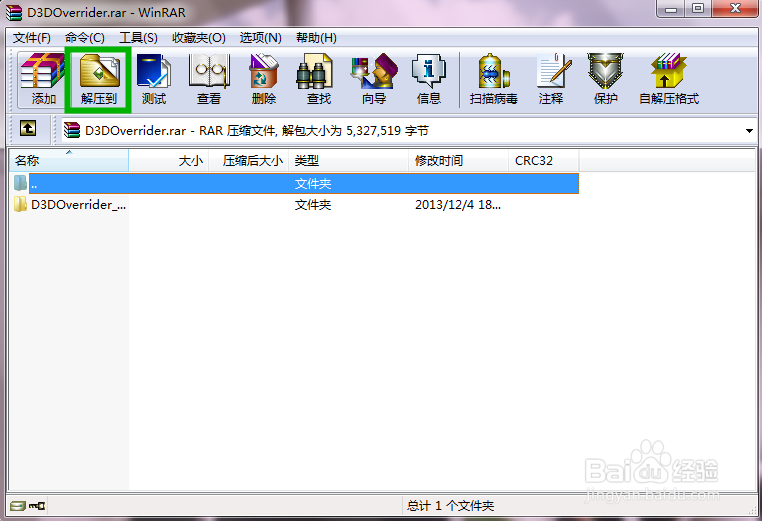Open the Tools (工具) menu
Image resolution: width=762 pixels, height=521 pixels.
click(x=139, y=38)
